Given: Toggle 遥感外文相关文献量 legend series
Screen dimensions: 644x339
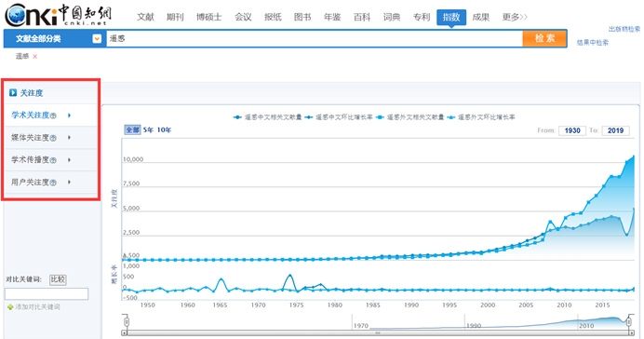Looking at the screenshot, I should click(x=409, y=117).
